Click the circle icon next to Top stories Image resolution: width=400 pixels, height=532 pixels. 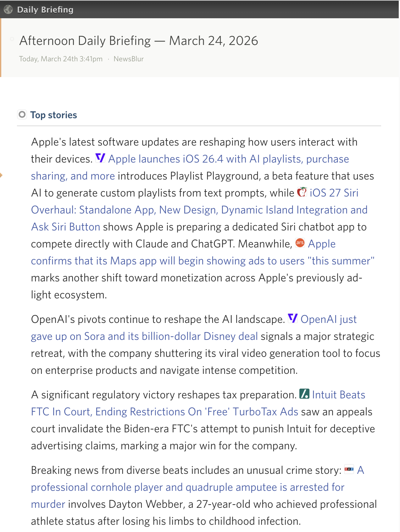click(22, 114)
